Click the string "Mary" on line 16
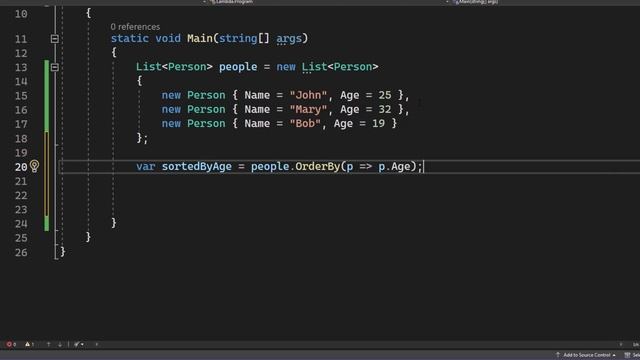The width and height of the screenshot is (640, 360). point(308,109)
